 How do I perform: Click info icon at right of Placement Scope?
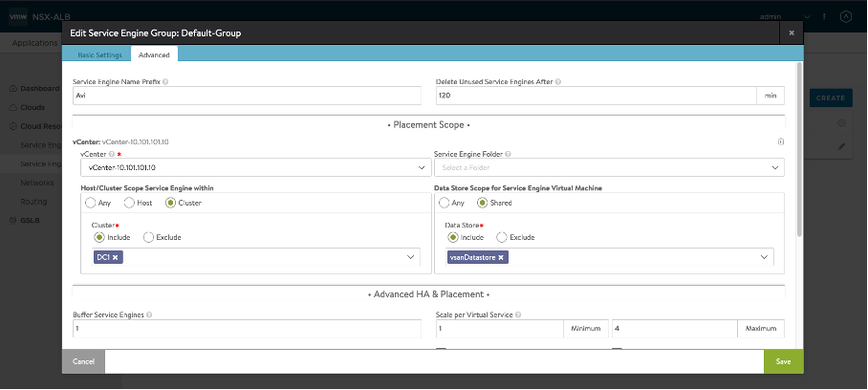click(781, 141)
